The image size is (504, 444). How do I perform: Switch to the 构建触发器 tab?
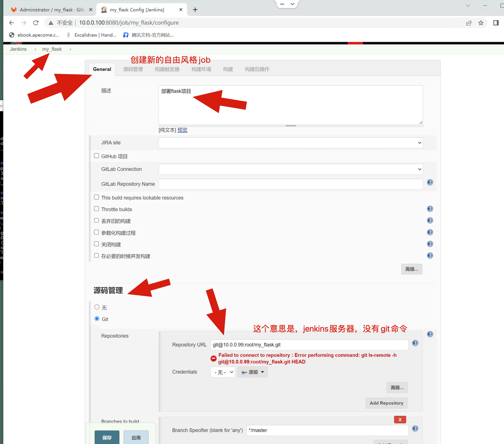point(167,69)
